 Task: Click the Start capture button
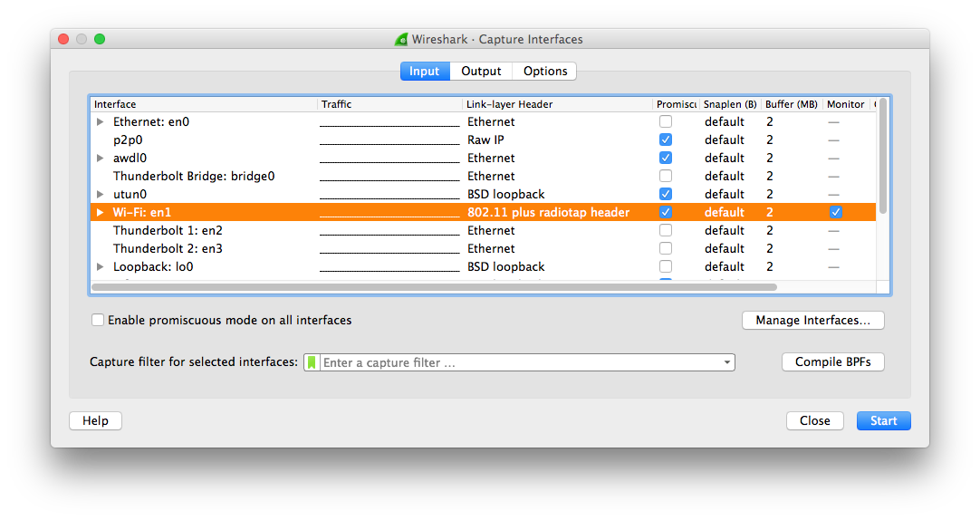[884, 420]
